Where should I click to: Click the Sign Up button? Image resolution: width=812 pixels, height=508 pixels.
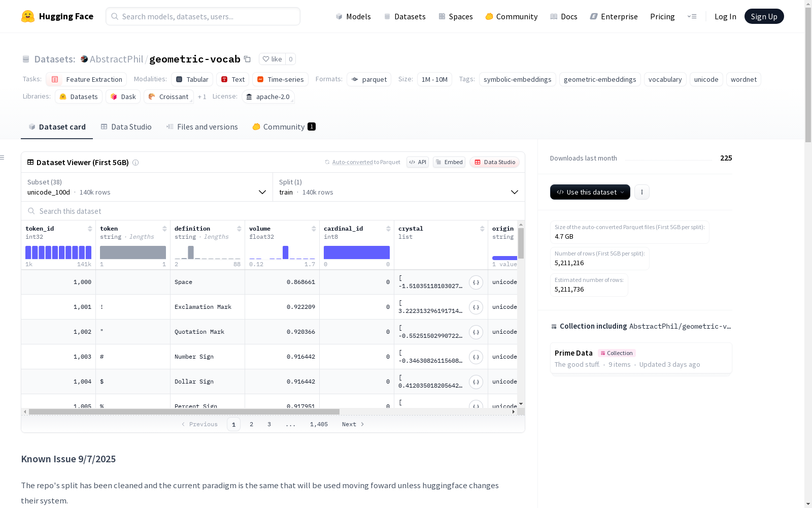pos(764,16)
